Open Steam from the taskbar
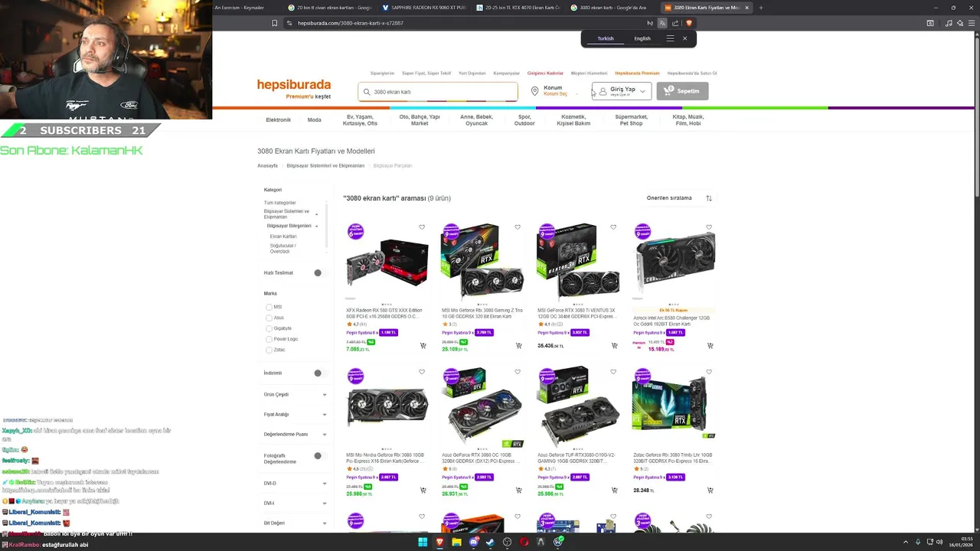 point(490,543)
